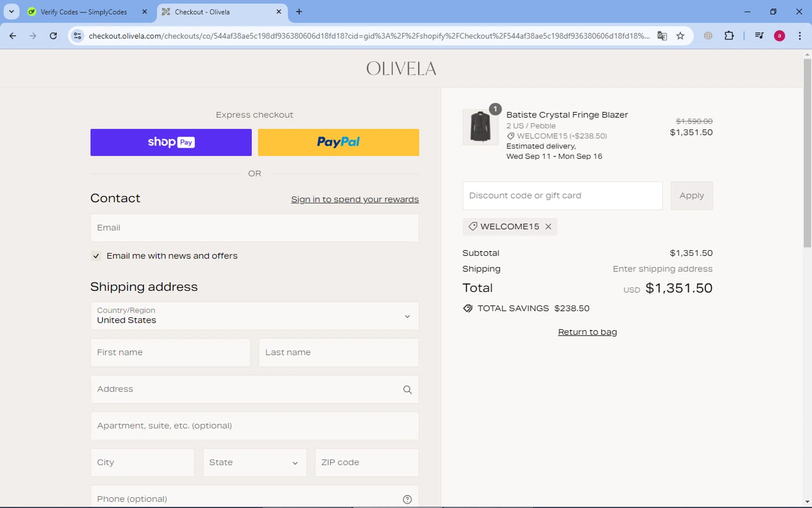Open the tab search dropdown arrow
The width and height of the screenshot is (812, 508).
pyautogui.click(x=11, y=11)
